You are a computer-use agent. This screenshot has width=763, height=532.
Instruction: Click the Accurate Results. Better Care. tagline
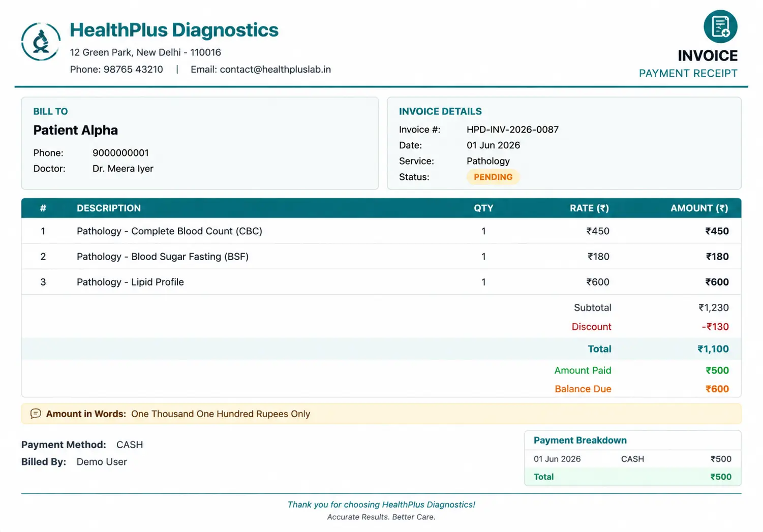pyautogui.click(x=381, y=517)
